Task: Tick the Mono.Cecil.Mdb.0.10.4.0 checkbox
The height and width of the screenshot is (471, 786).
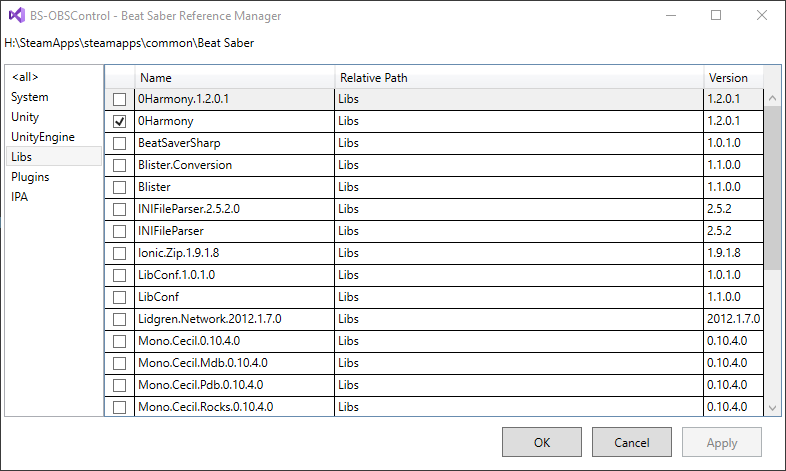Action: [x=119, y=364]
